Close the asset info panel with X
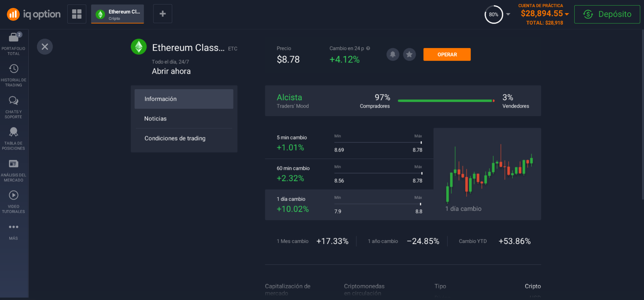Screen dimensions: 644x300 coord(45,47)
